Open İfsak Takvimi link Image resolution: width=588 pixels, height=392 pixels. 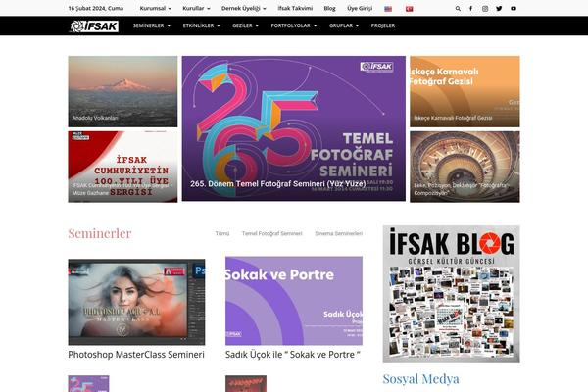tap(295, 8)
